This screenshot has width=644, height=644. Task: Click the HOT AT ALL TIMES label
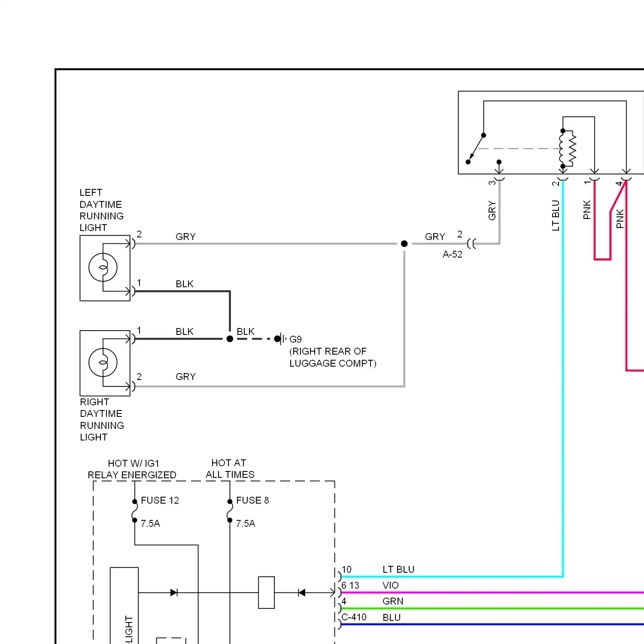230,469
